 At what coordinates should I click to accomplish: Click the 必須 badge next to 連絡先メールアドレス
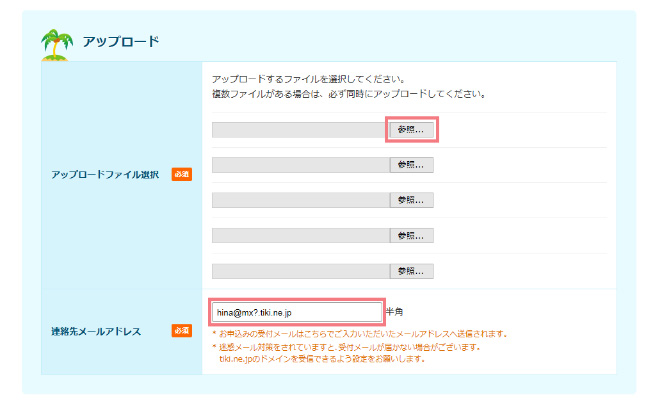point(181,330)
